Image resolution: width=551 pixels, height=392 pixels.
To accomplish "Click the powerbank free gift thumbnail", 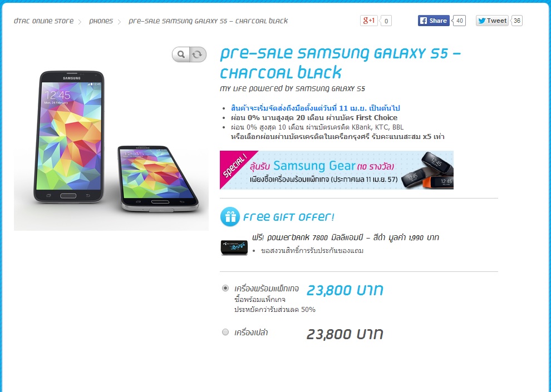I will click(234, 247).
